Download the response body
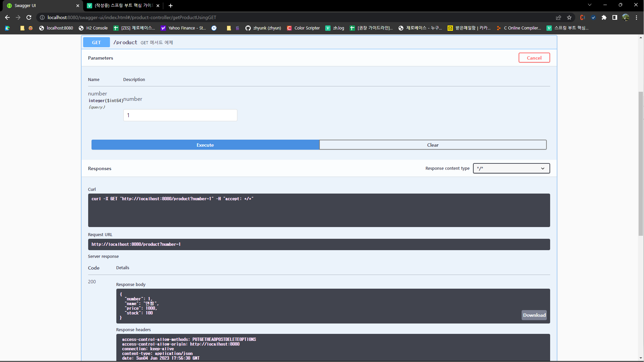Image resolution: width=644 pixels, height=362 pixels. [534, 315]
